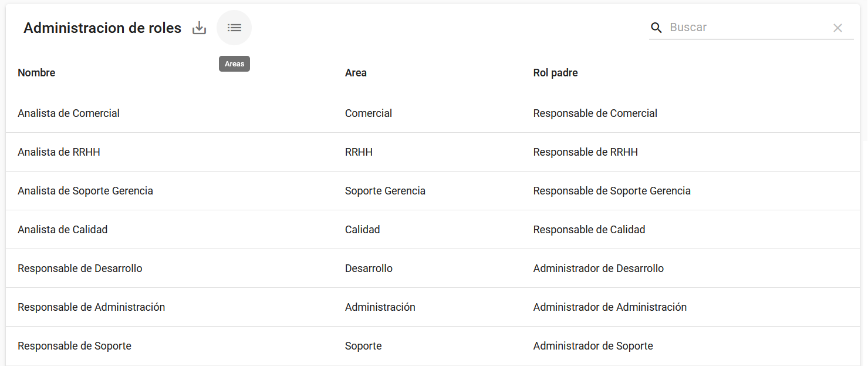The width and height of the screenshot is (868, 366).
Task: Click the magnifying glass search icon
Action: click(x=656, y=28)
